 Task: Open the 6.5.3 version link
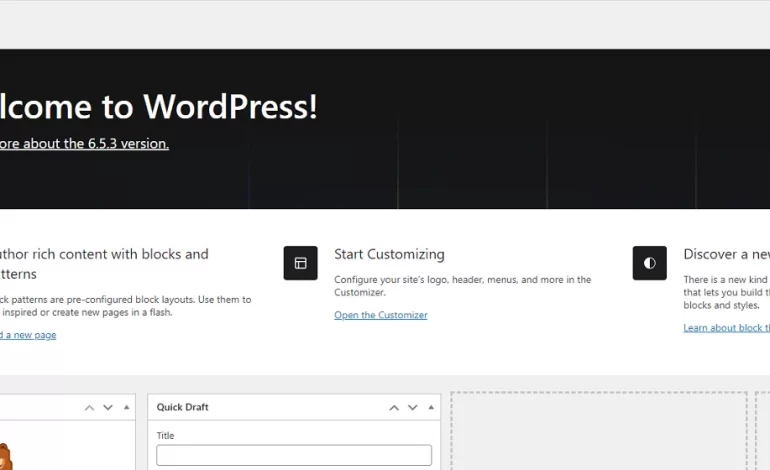[84, 143]
